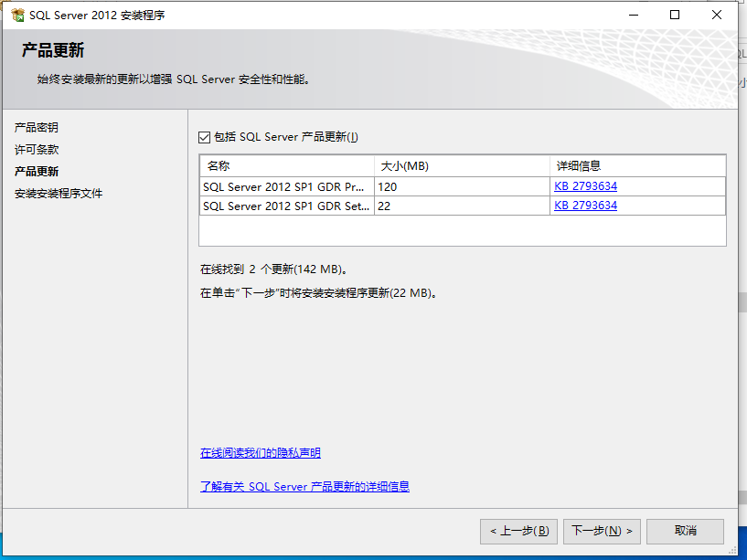
Task: Minimize the SQL Server 2012 安装程序 window
Action: (x=634, y=16)
